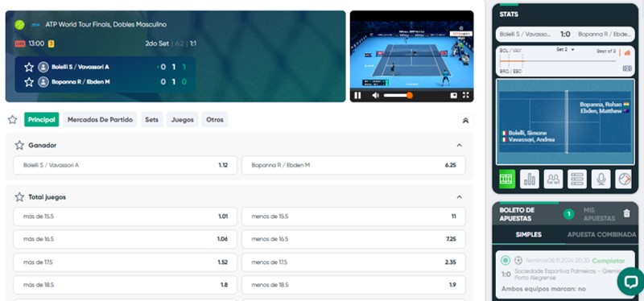Click the LIVE badge next to 13:00
The width and height of the screenshot is (644, 301).
tap(20, 43)
